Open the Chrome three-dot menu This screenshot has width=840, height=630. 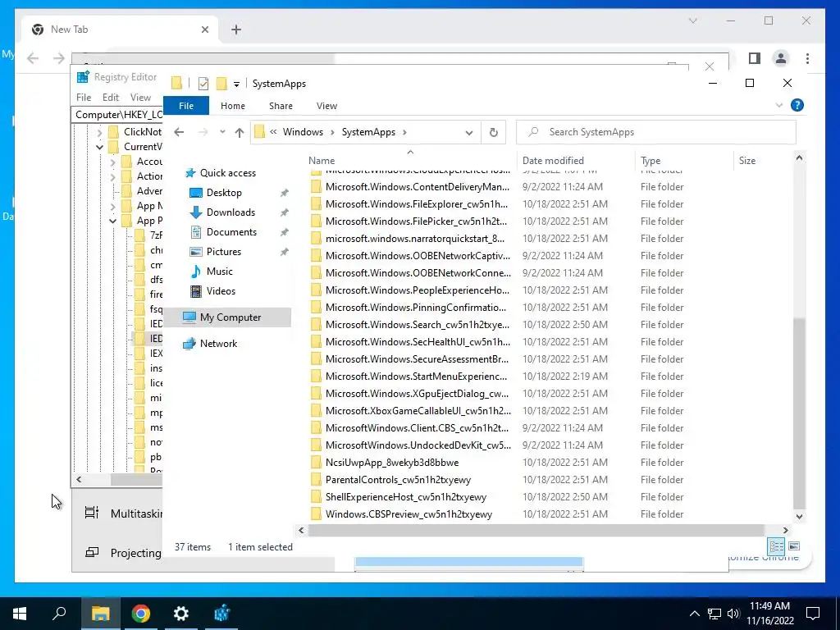click(x=807, y=58)
